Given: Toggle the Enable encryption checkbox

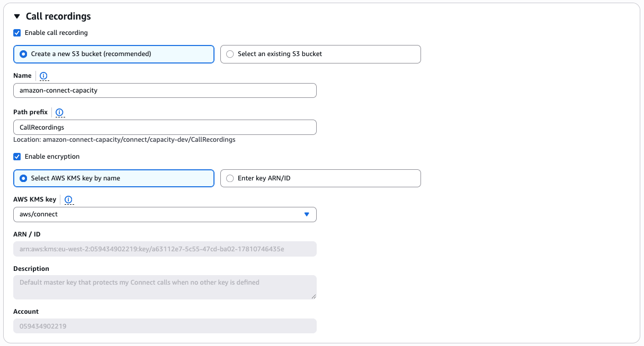Looking at the screenshot, I should click(17, 157).
